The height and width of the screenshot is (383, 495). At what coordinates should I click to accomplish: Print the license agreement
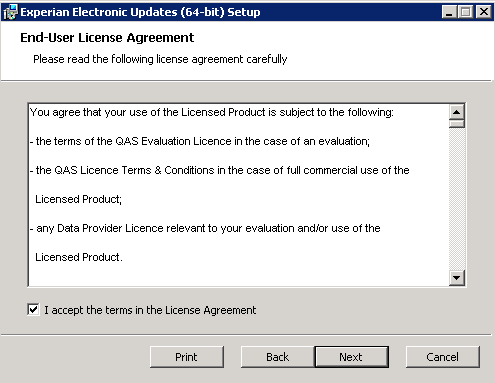pyautogui.click(x=187, y=357)
